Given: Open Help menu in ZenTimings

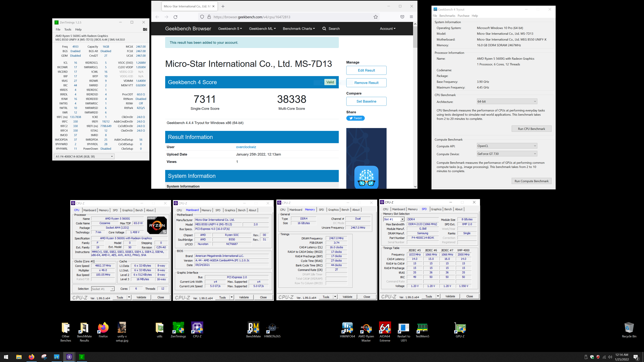Looking at the screenshot, I should [78, 29].
